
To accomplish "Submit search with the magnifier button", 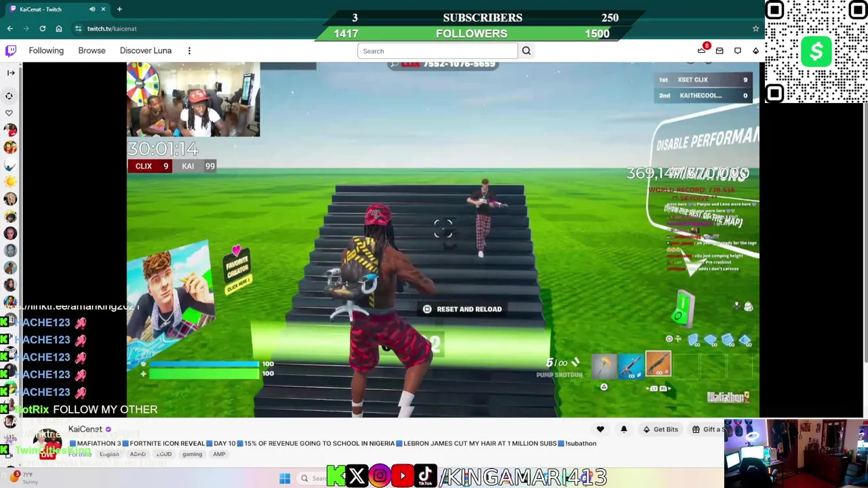I will point(526,51).
